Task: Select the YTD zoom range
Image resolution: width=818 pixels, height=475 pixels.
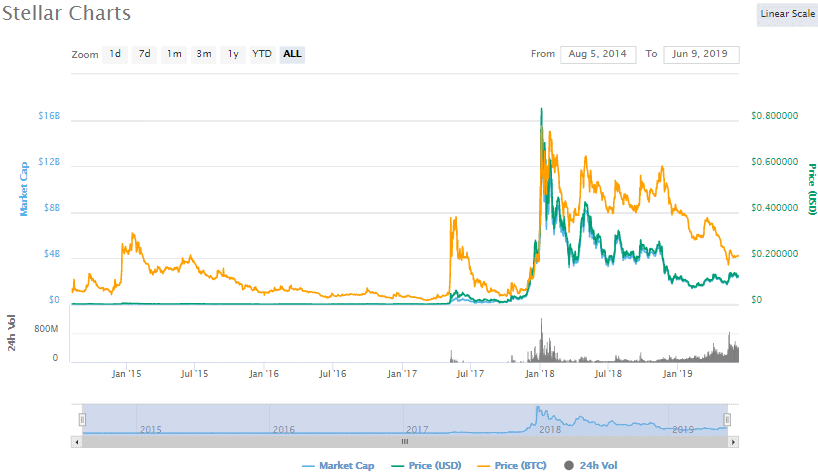Action: click(x=262, y=54)
